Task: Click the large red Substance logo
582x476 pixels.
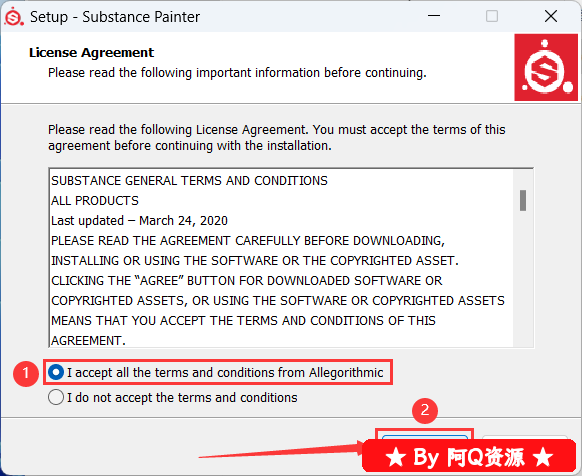Action: click(x=546, y=67)
